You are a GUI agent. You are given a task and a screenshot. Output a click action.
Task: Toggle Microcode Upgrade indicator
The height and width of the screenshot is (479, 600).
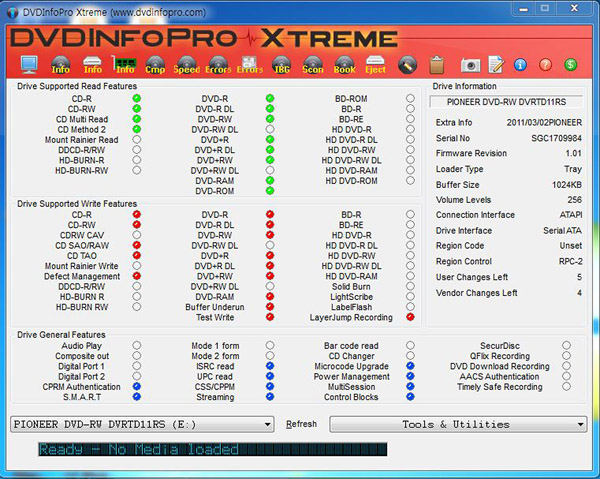click(410, 366)
